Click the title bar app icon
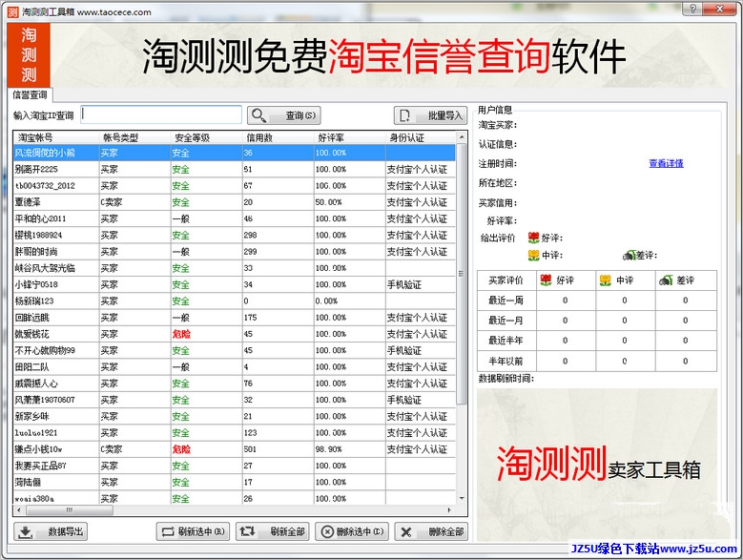 (x=13, y=11)
